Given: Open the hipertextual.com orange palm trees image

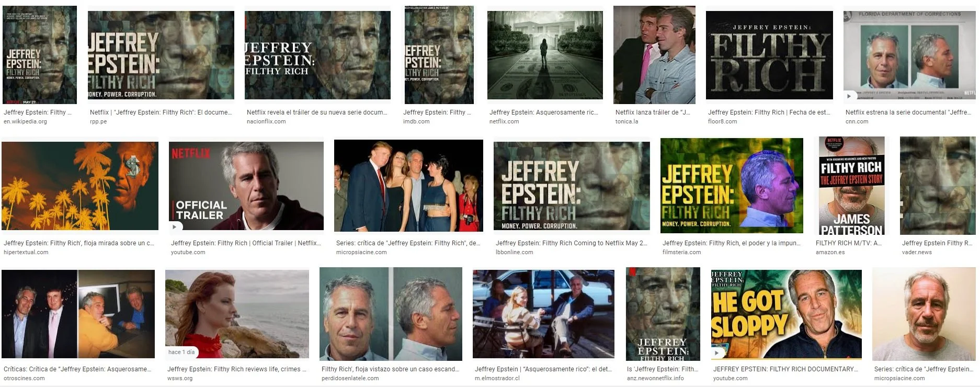Looking at the screenshot, I should click(x=80, y=186).
